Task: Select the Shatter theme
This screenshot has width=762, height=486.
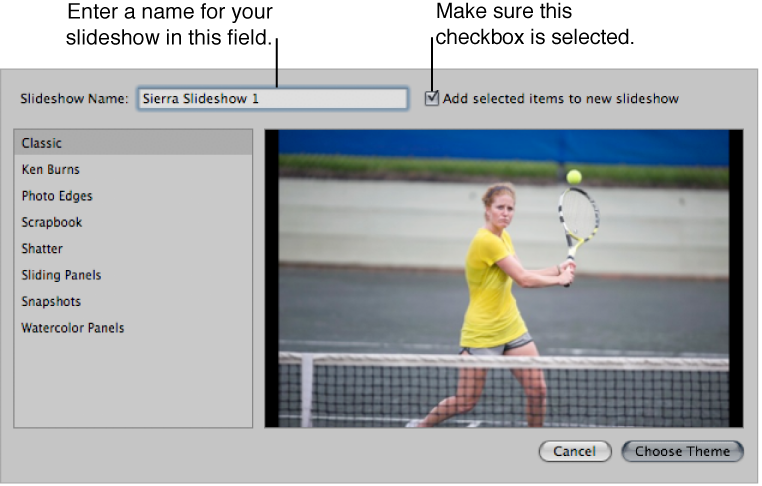Action: coord(133,248)
